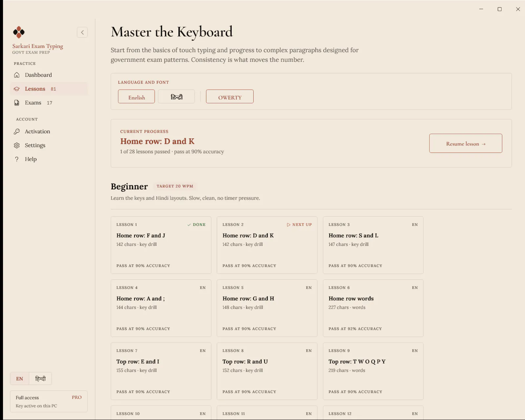Select हिन्दी as lesson language
The image size is (525, 420).
point(177,96)
